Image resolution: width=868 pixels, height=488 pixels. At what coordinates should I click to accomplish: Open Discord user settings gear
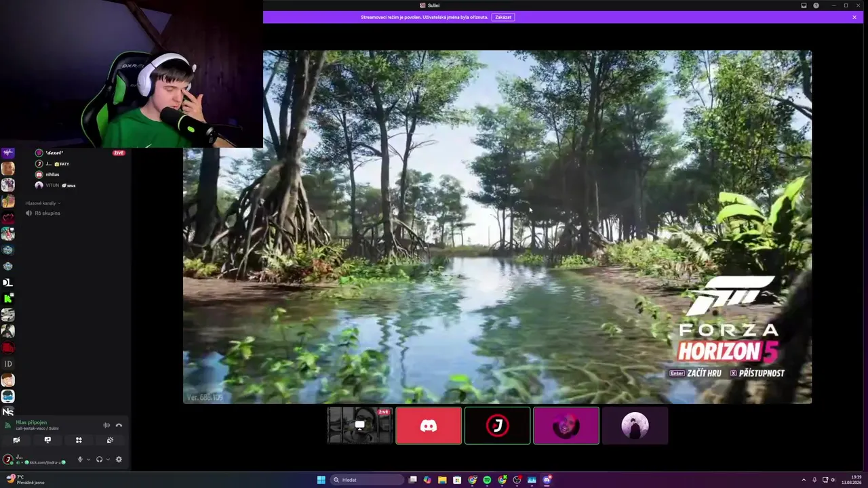(119, 460)
